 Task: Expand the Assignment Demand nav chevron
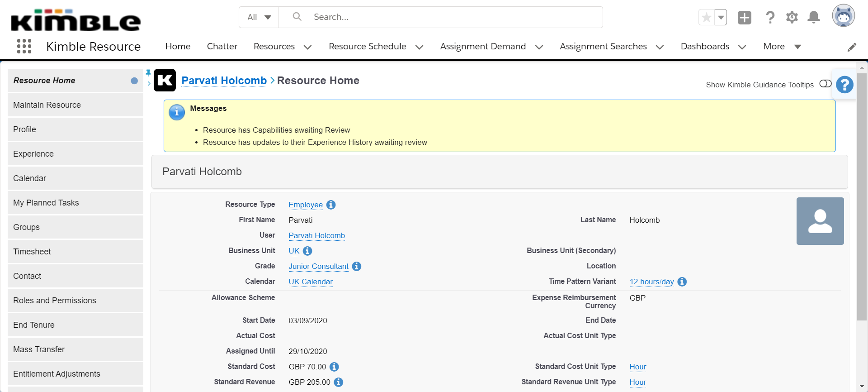(539, 47)
